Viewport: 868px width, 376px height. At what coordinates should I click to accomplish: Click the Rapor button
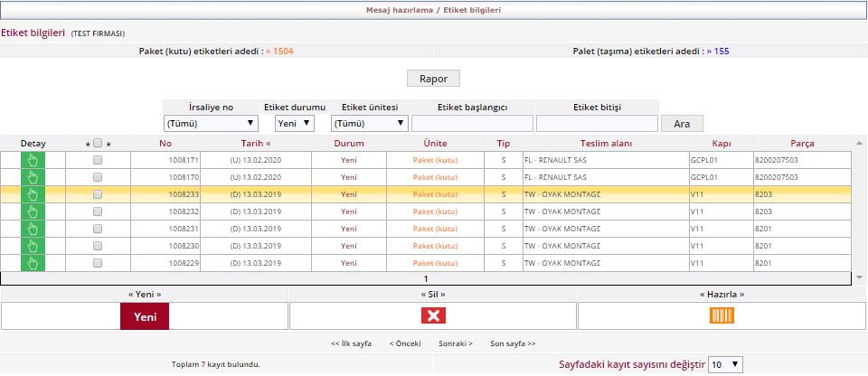433,79
